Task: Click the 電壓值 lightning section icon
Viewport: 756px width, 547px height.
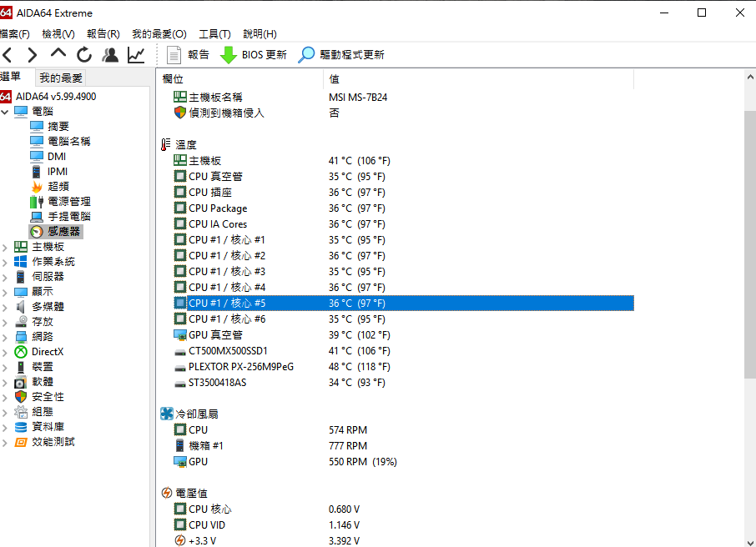Action: tap(167, 493)
